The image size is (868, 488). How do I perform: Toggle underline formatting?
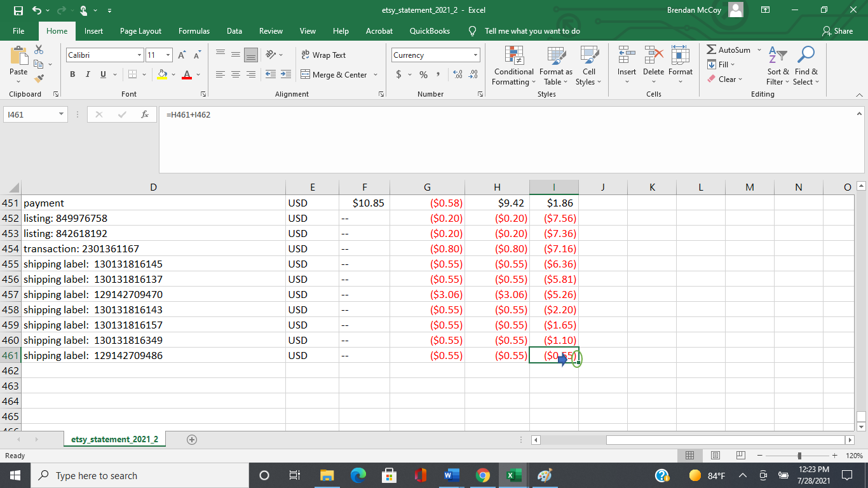pyautogui.click(x=103, y=75)
